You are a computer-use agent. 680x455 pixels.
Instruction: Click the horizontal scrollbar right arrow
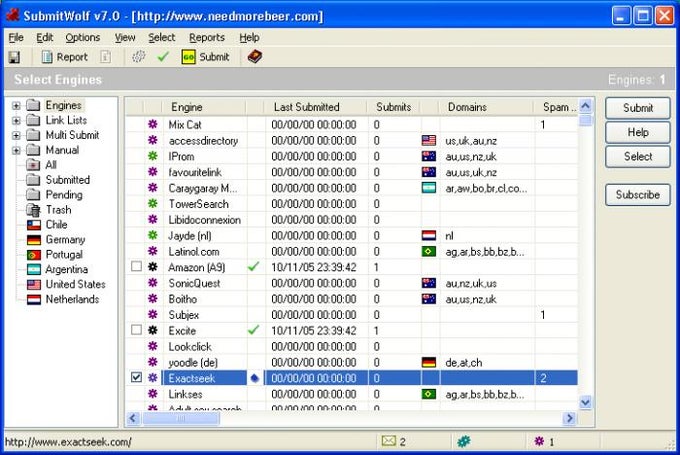pos(569,418)
